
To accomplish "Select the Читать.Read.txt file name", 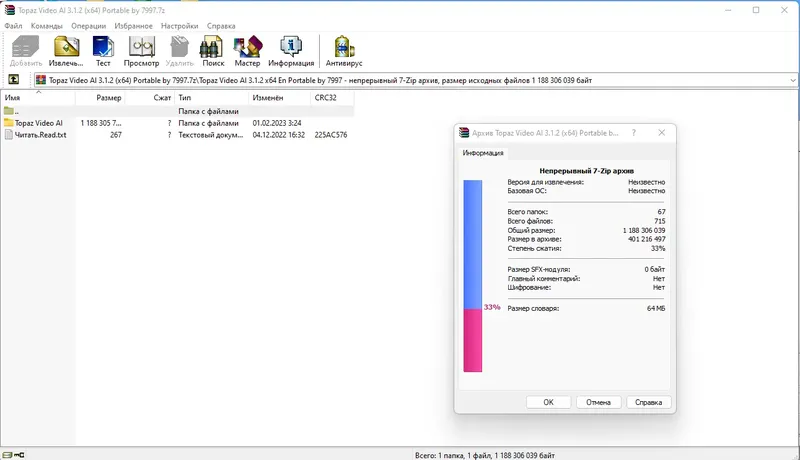I will [40, 135].
